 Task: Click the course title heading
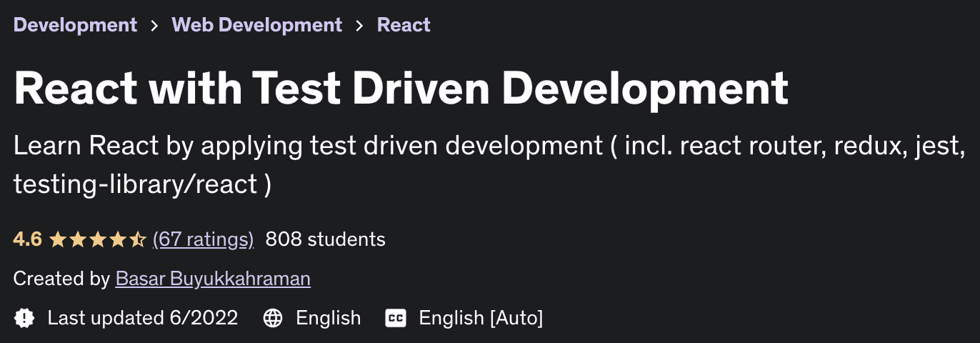pyautogui.click(x=401, y=89)
